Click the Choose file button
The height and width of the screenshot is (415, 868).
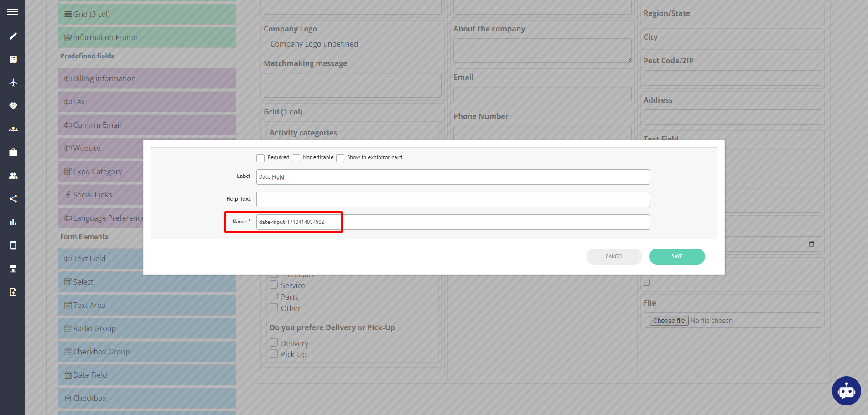(x=668, y=320)
